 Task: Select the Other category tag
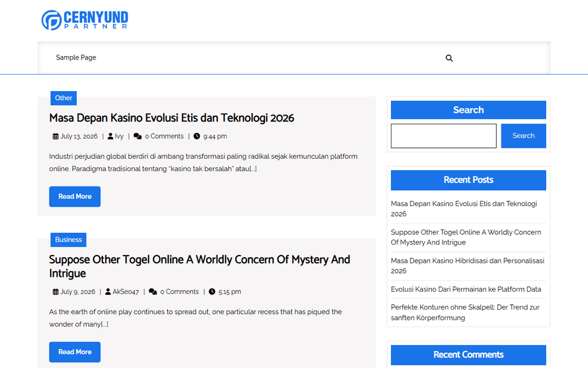coord(64,98)
